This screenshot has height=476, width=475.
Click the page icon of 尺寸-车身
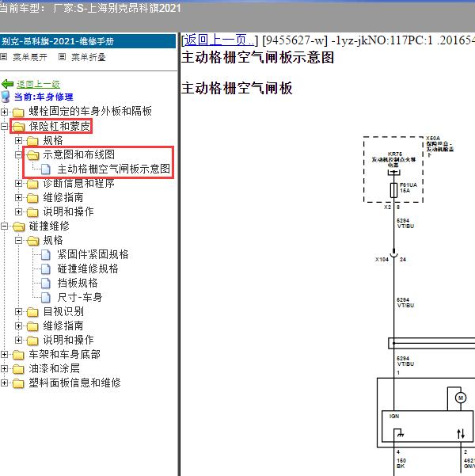46,298
